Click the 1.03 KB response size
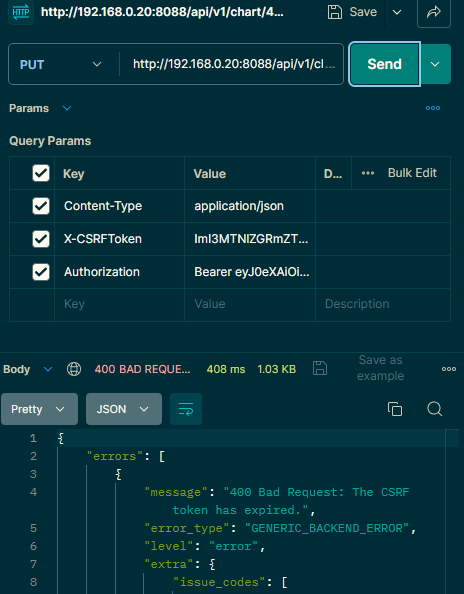464x594 pixels. coord(277,369)
